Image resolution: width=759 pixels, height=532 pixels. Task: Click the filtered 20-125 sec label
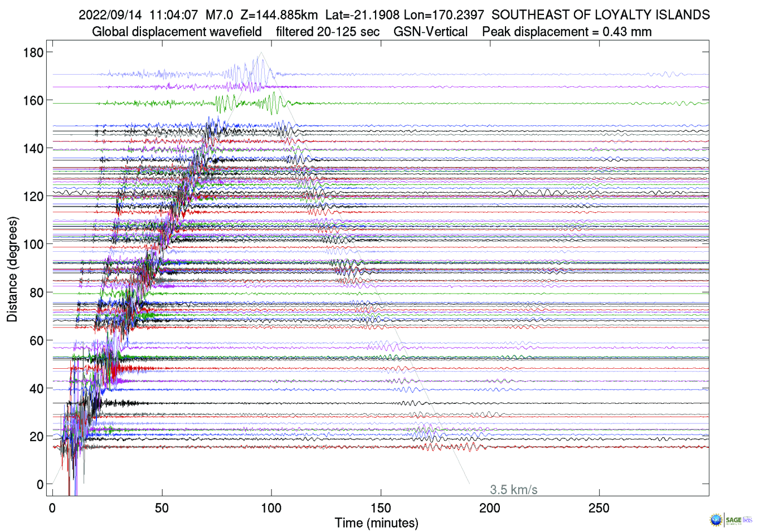tap(328, 32)
